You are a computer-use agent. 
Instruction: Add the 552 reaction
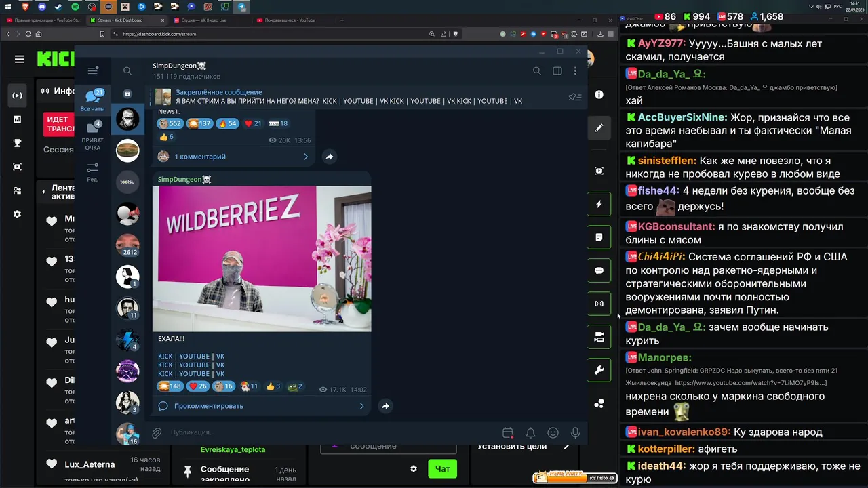[170, 123]
